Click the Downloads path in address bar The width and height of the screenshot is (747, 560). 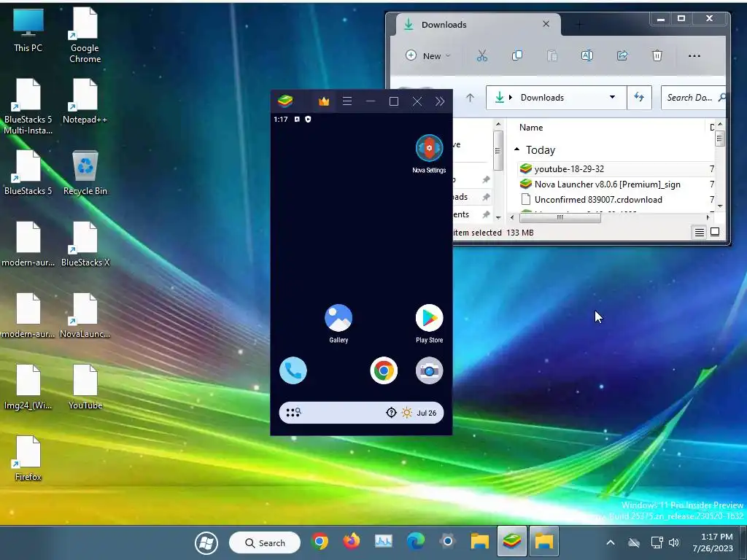tap(542, 98)
